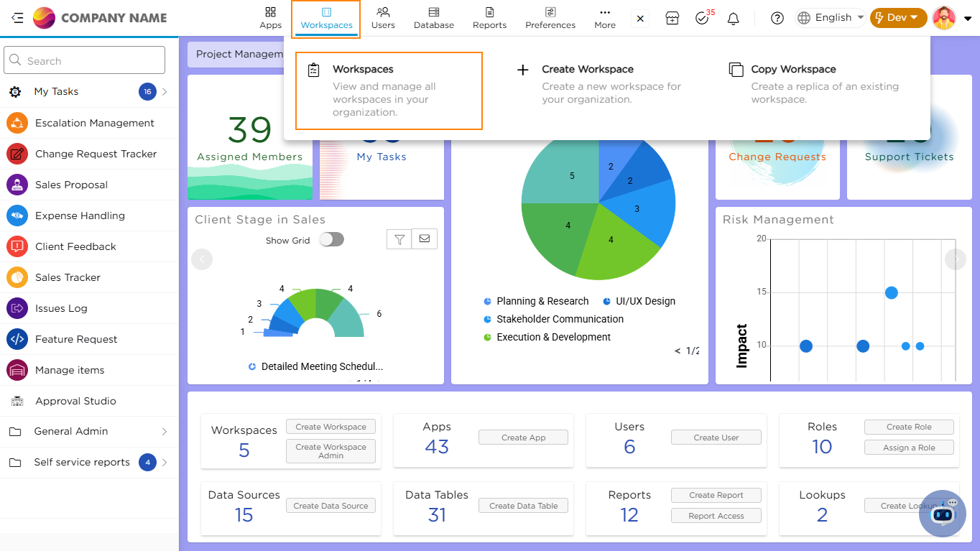Screen dimensions: 980x551
Task: Open the Dev environment dropdown
Action: pyautogui.click(x=897, y=18)
